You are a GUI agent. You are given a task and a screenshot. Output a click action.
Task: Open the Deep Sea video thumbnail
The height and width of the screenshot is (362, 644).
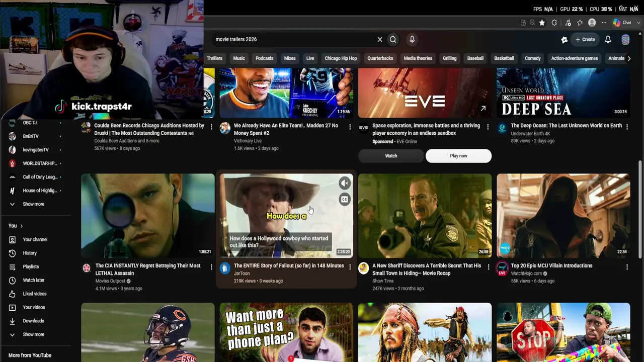(x=563, y=93)
